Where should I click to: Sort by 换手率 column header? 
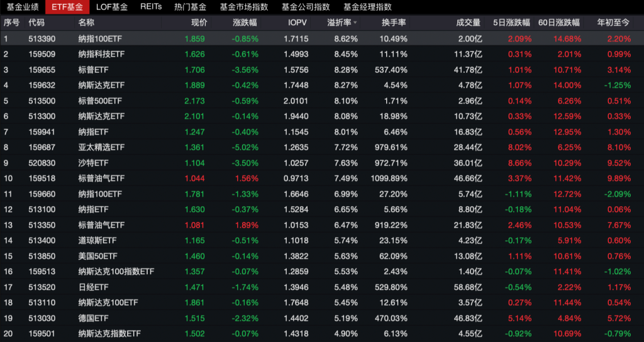tap(394, 23)
